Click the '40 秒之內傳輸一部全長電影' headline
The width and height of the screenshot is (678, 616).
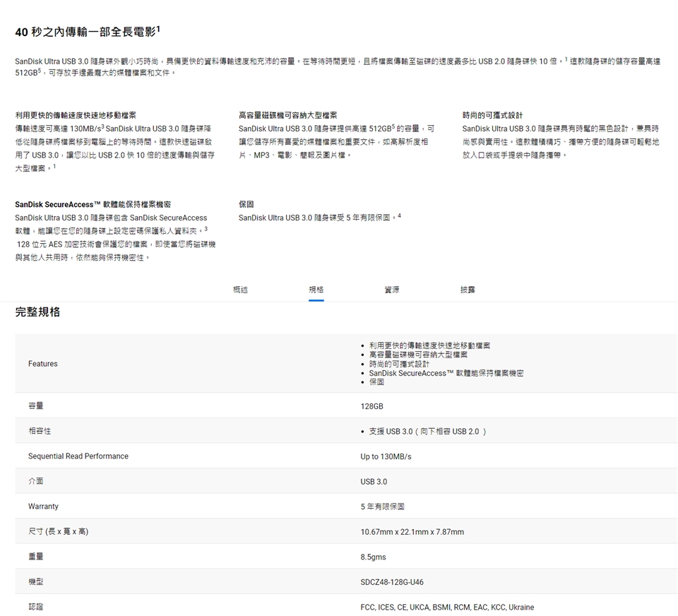pos(88,32)
